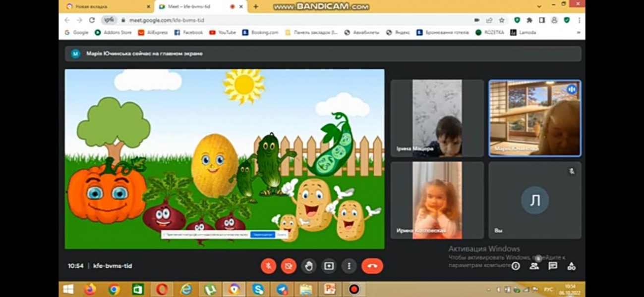Image resolution: width=644 pixels, height=297 pixels.
Task: Open the ROZETKA bookmark
Action: pyautogui.click(x=490, y=32)
